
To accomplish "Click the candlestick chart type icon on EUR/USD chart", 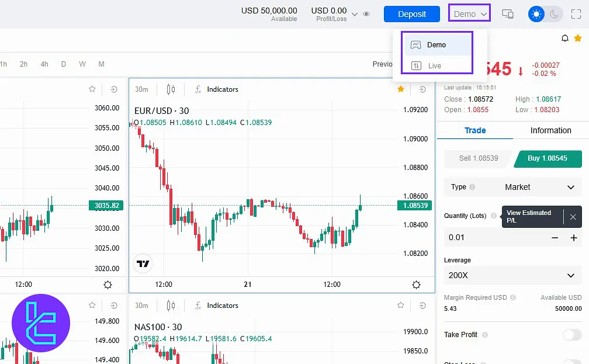I will 171,89.
